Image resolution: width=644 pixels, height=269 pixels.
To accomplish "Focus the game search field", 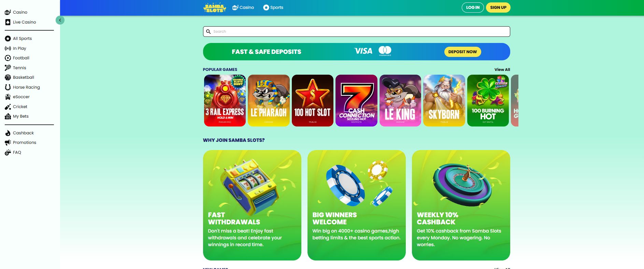I will tap(357, 31).
